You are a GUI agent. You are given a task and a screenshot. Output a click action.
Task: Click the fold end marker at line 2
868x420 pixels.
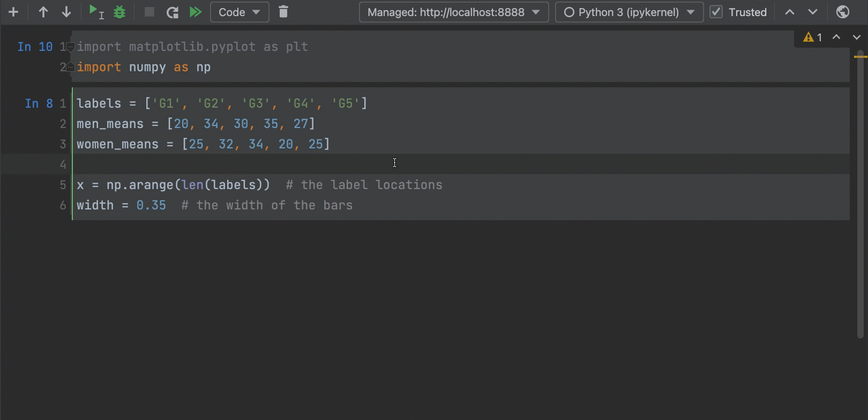tap(70, 67)
